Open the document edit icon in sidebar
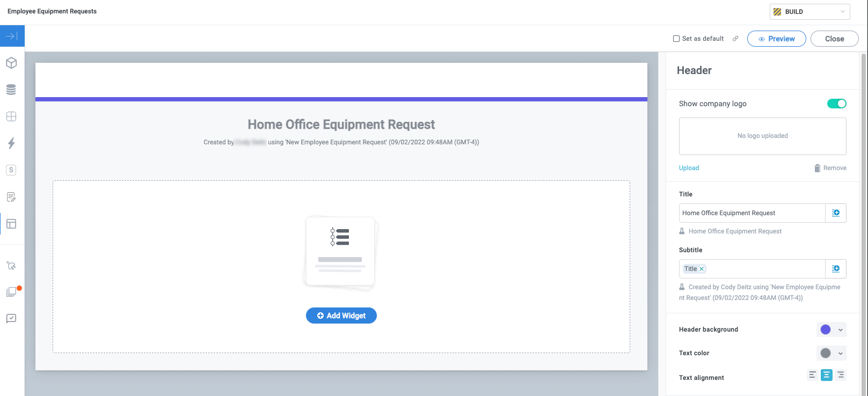The width and height of the screenshot is (868, 396). coord(11,197)
